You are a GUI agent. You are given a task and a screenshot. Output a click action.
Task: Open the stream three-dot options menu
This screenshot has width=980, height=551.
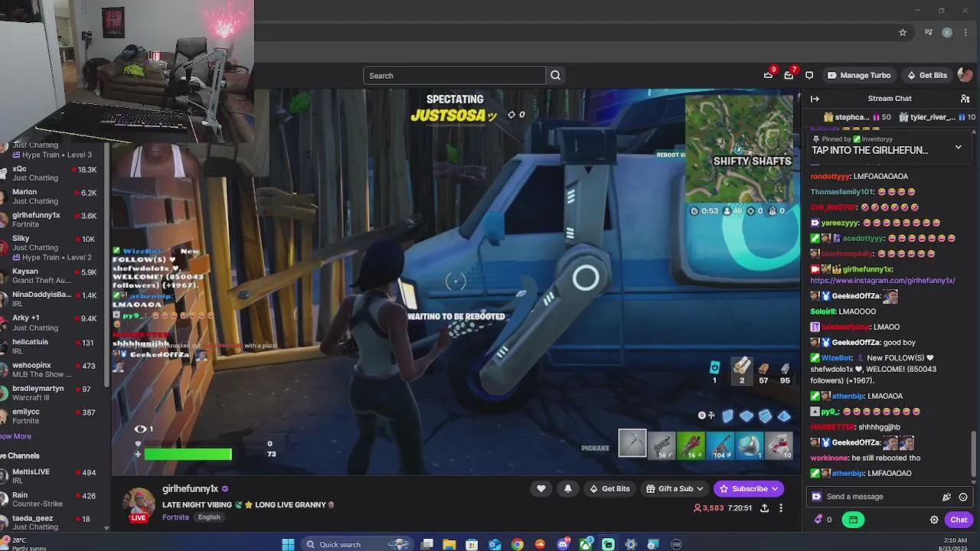click(781, 507)
